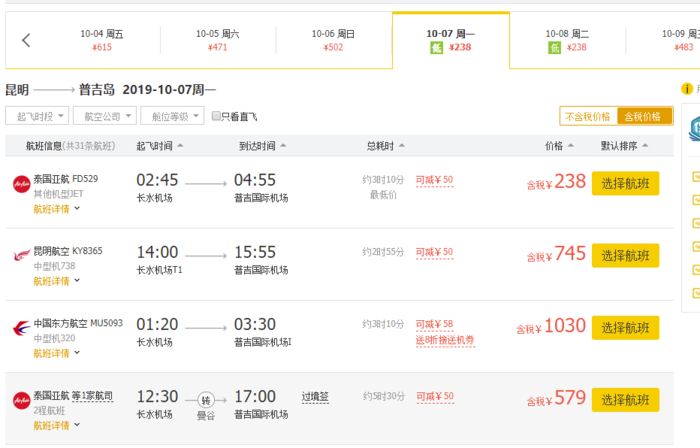The width and height of the screenshot is (700, 448).
Task: Click the AirAsia logo on the 12:30 flight
Action: click(21, 400)
